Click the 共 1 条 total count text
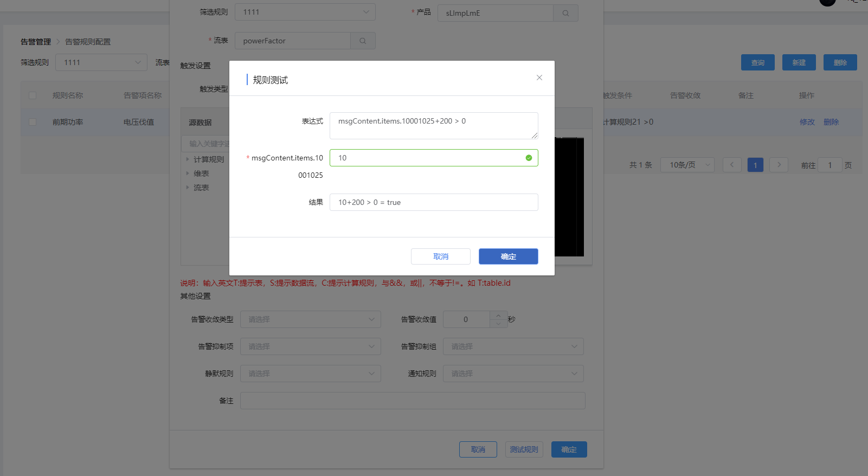Viewport: 868px width, 476px height. coord(641,165)
